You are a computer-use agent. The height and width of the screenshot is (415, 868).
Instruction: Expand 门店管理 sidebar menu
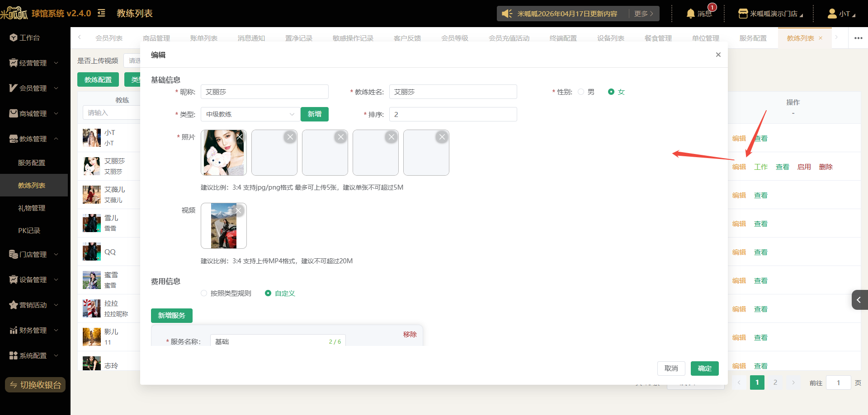[34, 254]
